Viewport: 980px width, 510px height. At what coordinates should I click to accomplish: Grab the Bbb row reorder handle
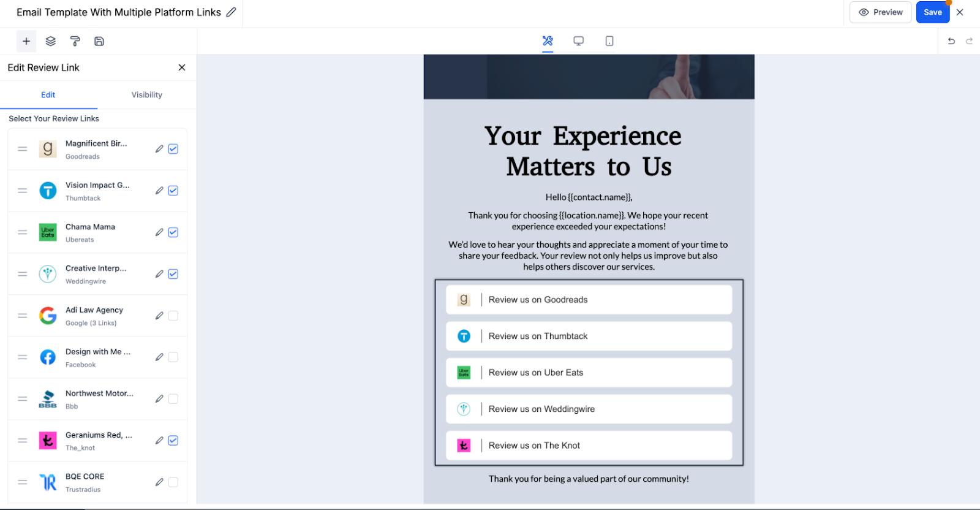[23, 399]
